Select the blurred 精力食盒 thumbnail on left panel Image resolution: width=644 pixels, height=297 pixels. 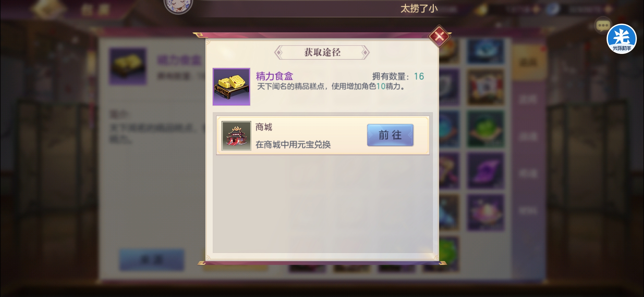(128, 67)
